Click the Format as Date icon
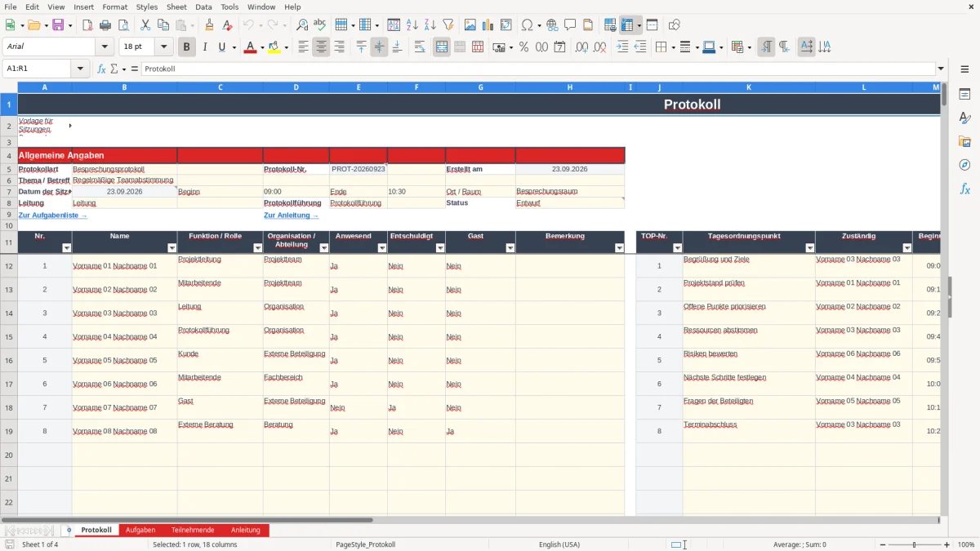The height and width of the screenshot is (551, 980). tap(559, 47)
